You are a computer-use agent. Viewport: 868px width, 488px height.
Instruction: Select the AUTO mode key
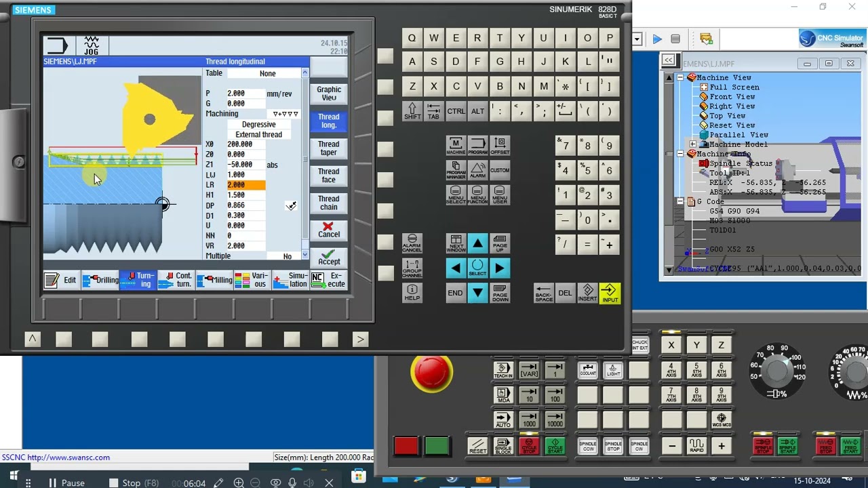(503, 420)
